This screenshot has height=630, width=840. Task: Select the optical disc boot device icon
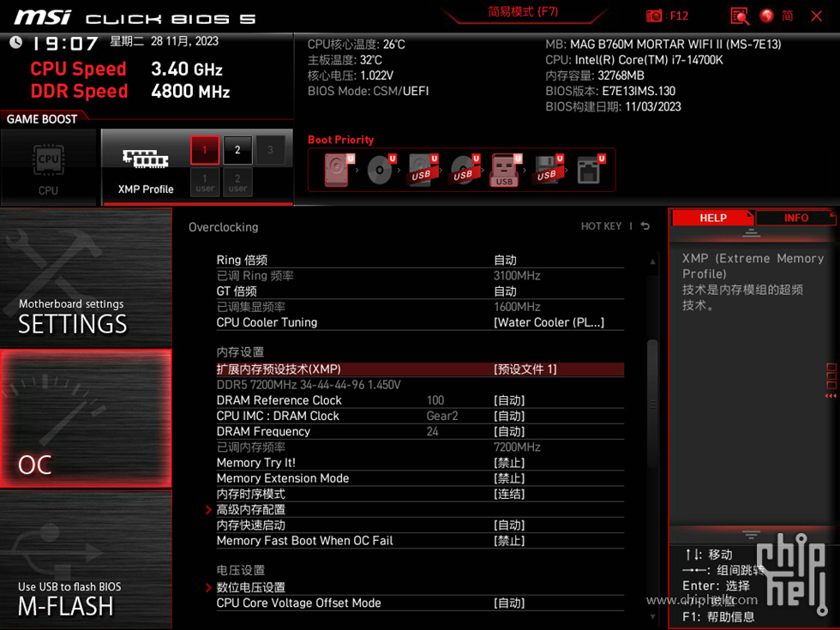pyautogui.click(x=379, y=171)
